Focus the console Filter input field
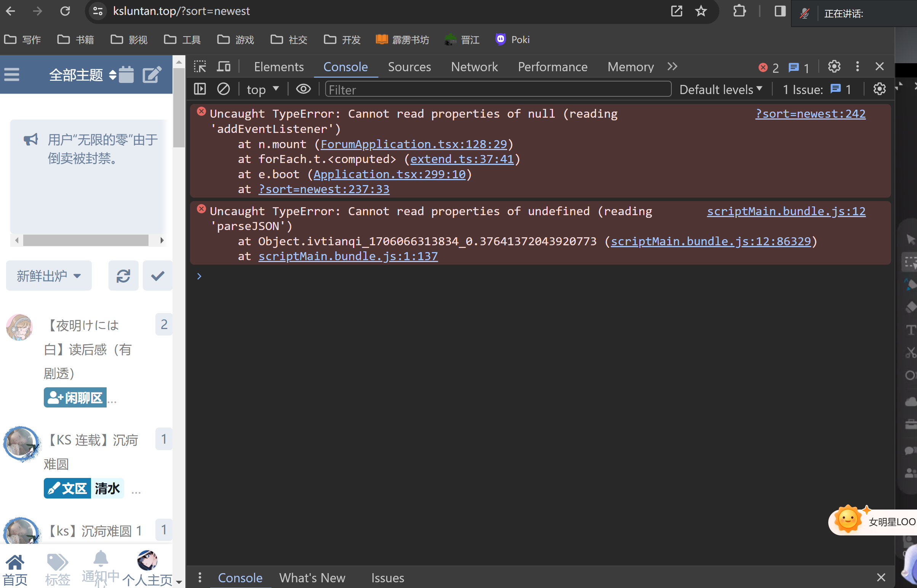Image resolution: width=917 pixels, height=588 pixels. [x=496, y=90]
